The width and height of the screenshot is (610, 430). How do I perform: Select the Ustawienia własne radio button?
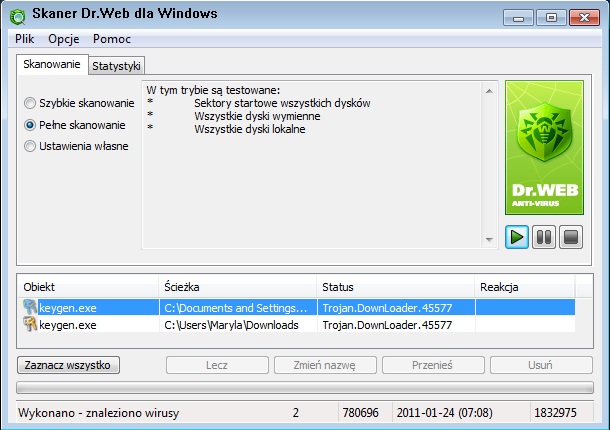pos(30,146)
